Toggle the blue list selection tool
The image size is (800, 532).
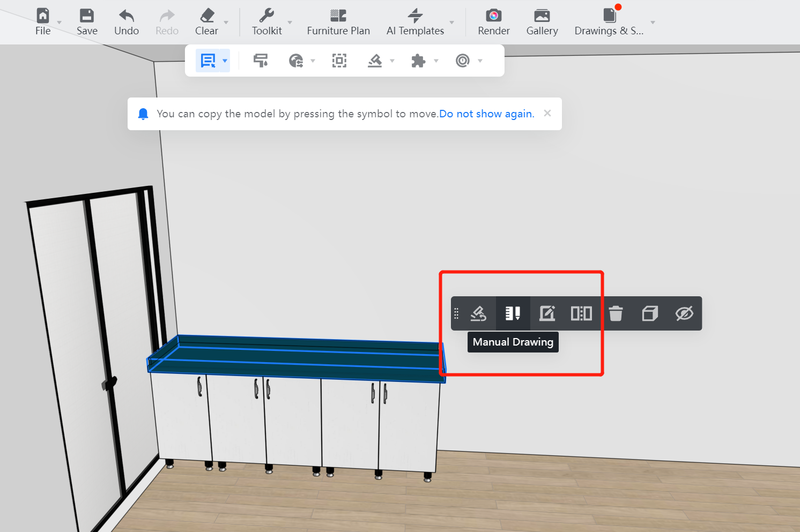(208, 61)
